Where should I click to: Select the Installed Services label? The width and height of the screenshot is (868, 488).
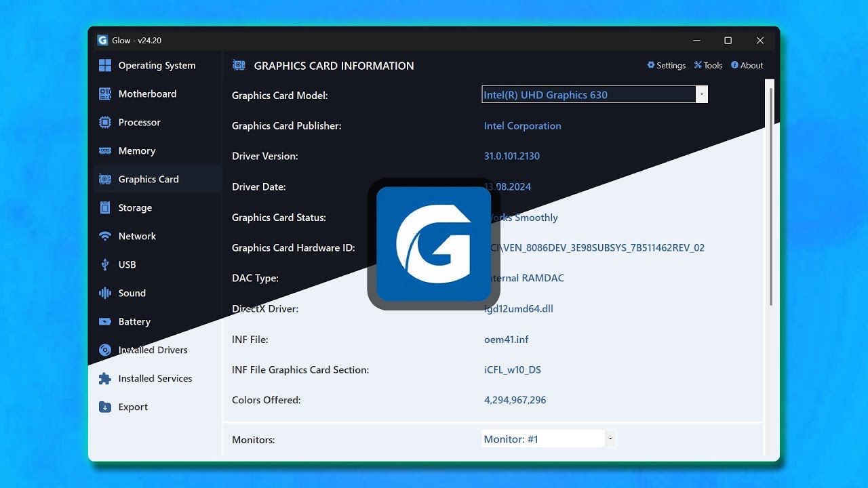pyautogui.click(x=155, y=378)
